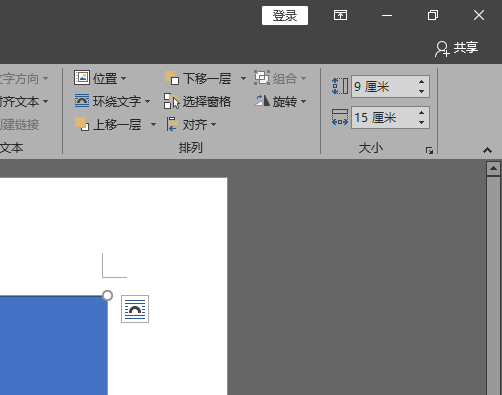The image size is (502, 395).
Task: Expand the 上移一层 dropdown arrow
Action: [153, 125]
